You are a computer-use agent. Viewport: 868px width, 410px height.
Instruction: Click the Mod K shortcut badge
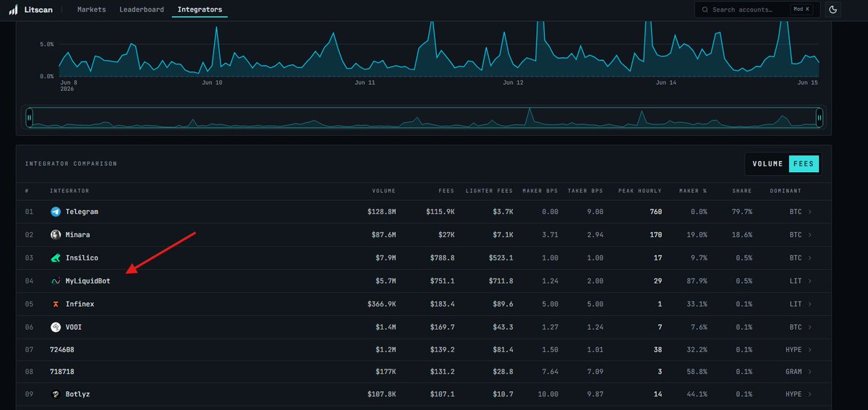(x=802, y=9)
